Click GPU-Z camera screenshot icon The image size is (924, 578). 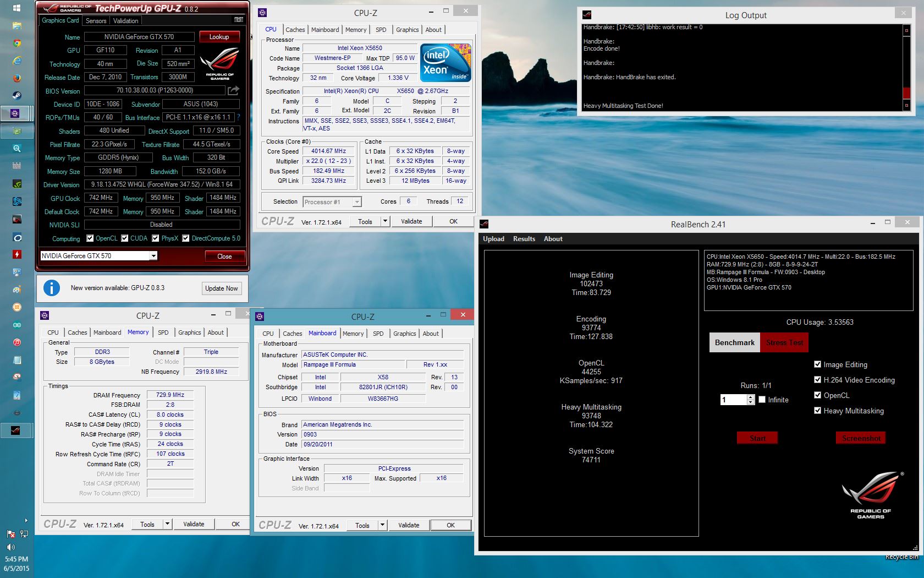238,20
